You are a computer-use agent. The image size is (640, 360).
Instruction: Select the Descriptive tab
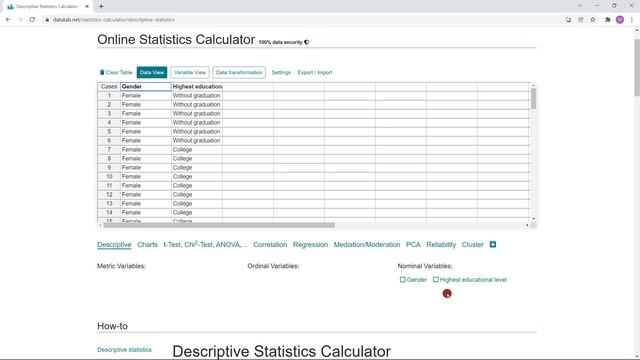114,244
